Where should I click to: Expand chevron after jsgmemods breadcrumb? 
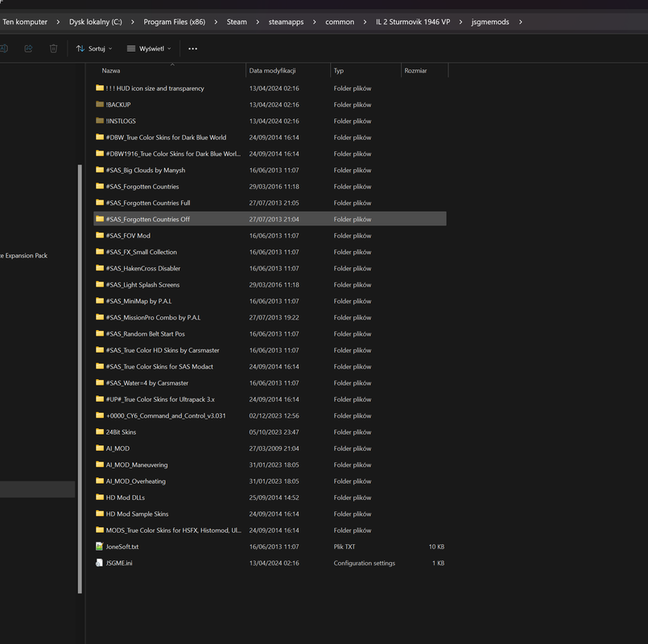[x=520, y=22]
